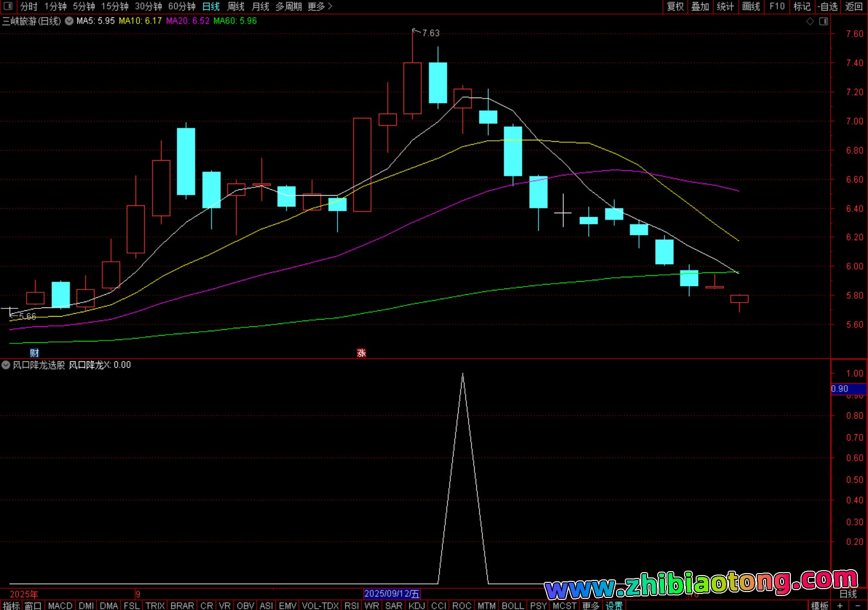Click the left sidebar panel toggle icon

pyautogui.click(x=8, y=6)
